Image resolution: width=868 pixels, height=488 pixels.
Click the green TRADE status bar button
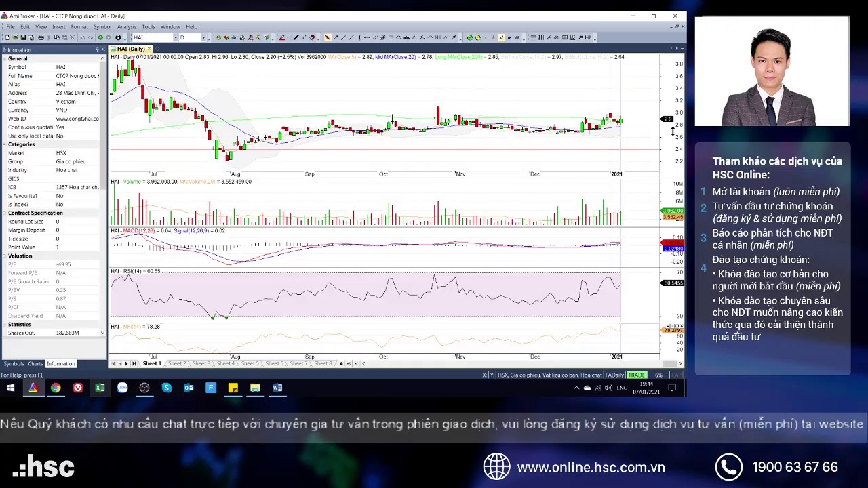coord(636,375)
